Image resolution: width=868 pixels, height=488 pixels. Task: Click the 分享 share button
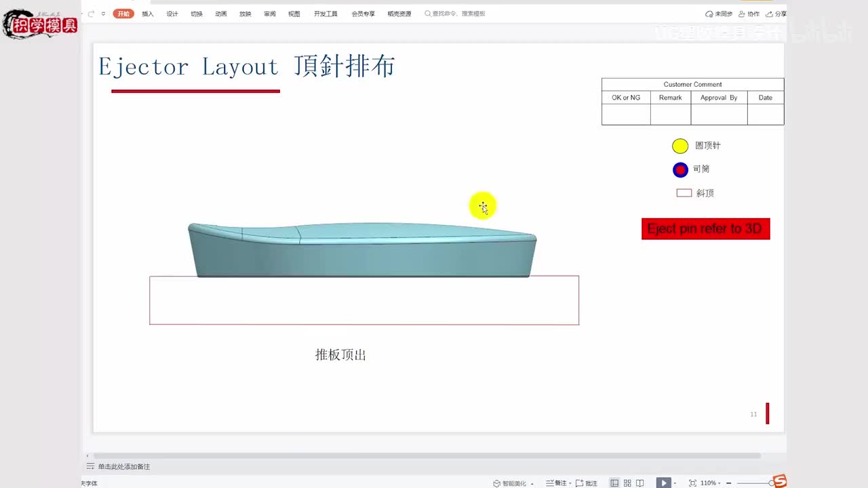tap(776, 14)
